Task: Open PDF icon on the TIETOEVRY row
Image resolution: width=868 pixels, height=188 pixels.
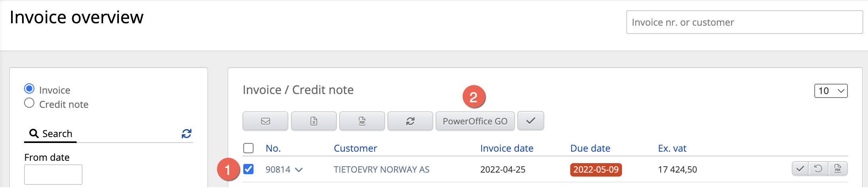Action: (838, 169)
